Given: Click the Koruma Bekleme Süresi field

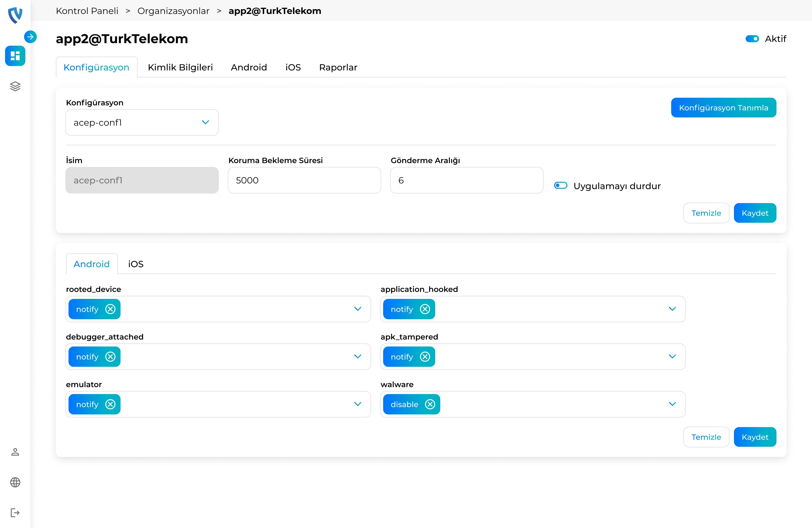Looking at the screenshot, I should (x=304, y=180).
